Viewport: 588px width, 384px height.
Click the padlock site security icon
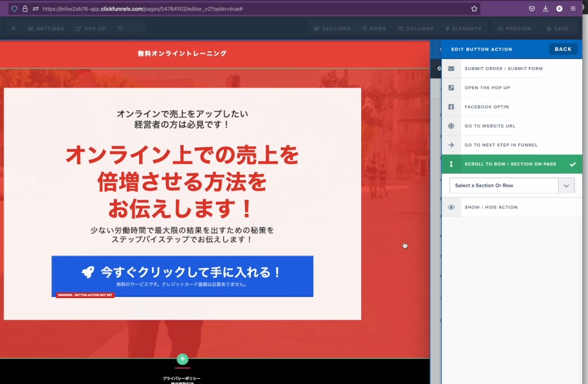tap(25, 9)
